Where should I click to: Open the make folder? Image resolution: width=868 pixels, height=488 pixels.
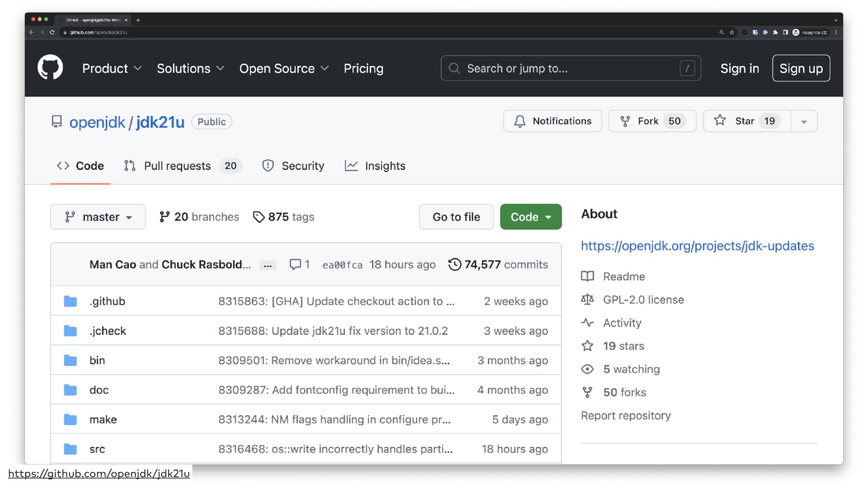[x=103, y=420]
